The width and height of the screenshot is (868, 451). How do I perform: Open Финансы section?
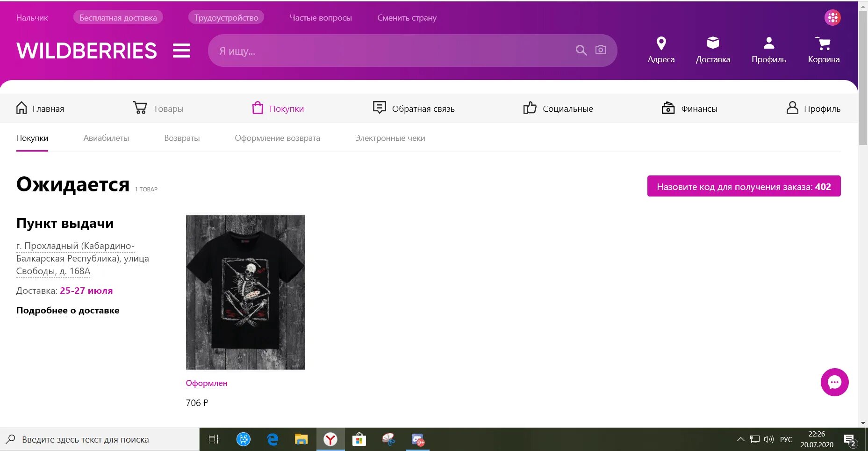click(x=689, y=109)
